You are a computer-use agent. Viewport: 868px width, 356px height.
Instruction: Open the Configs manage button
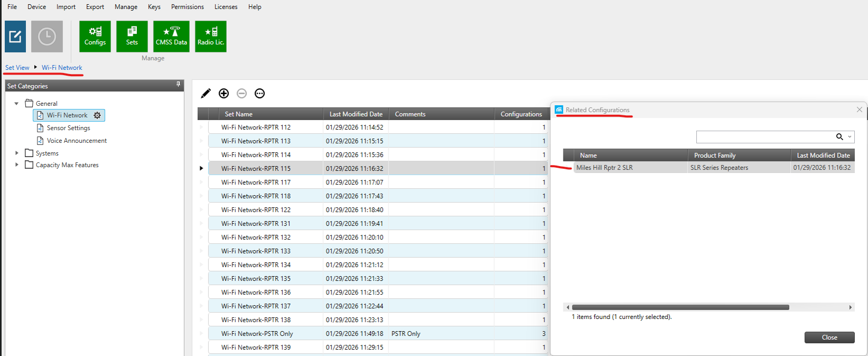click(95, 36)
